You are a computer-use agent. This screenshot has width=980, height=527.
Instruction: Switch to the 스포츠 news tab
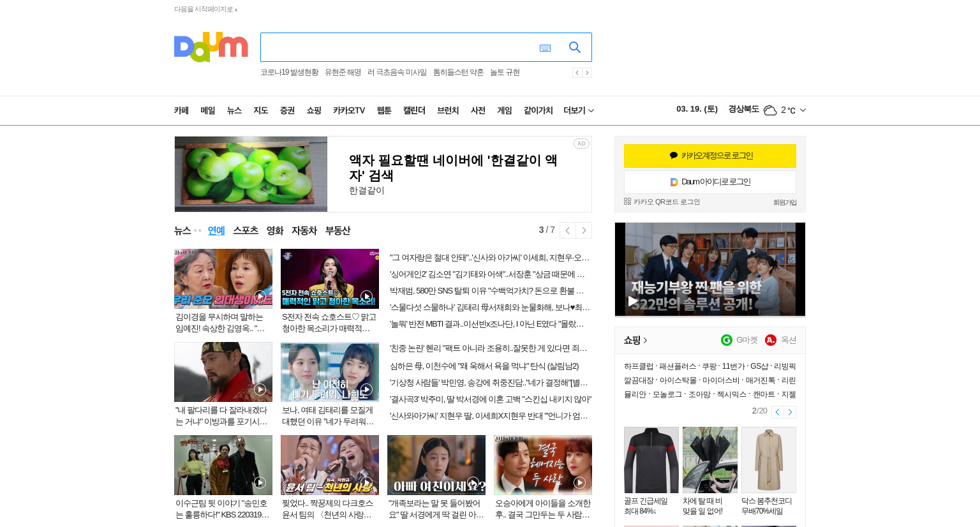(x=246, y=230)
